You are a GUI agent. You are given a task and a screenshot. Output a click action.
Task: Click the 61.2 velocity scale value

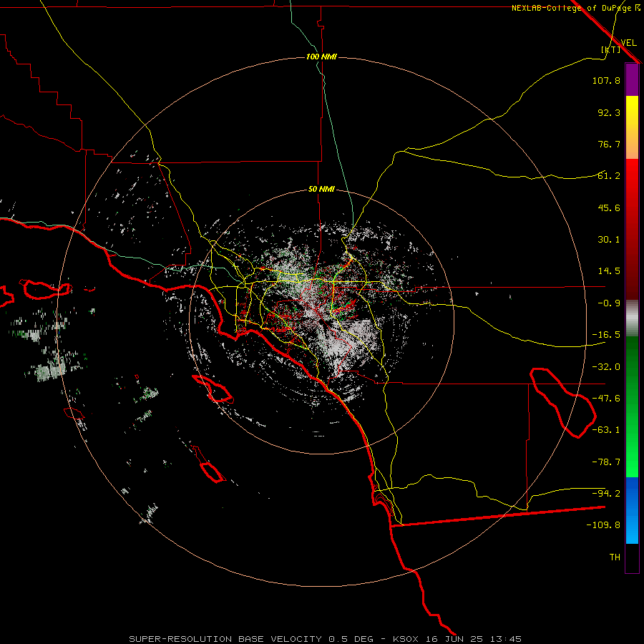609,176
